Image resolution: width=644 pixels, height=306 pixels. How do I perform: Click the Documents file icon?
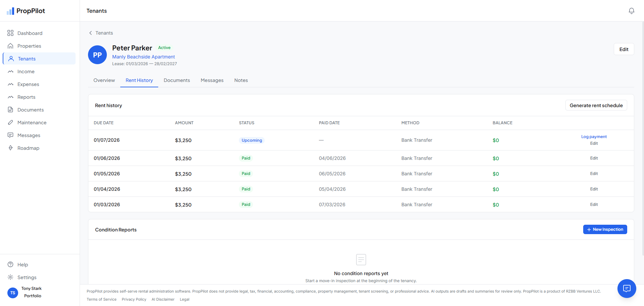click(10, 110)
